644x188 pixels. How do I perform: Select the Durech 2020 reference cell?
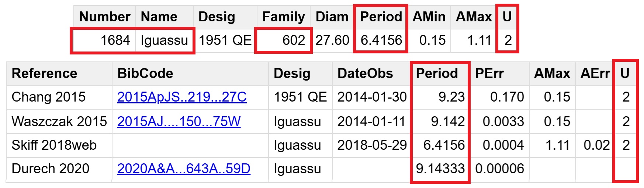[x=51, y=169]
